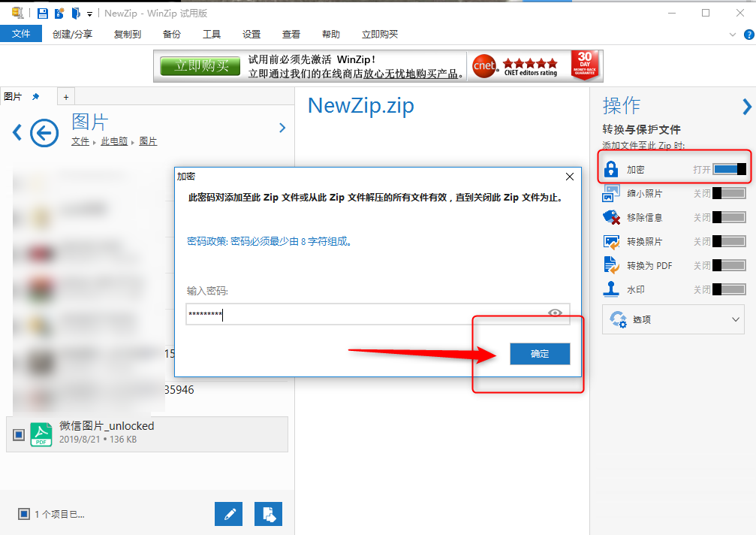Viewport: 756px width, 535px height.
Task: Open the 设置 ribbon tab
Action: click(251, 35)
